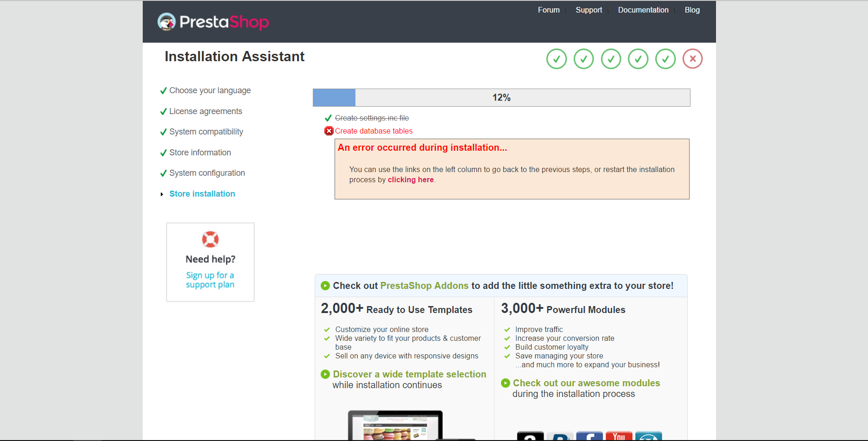
Task: Return to the System compatibility step
Action: coord(206,132)
